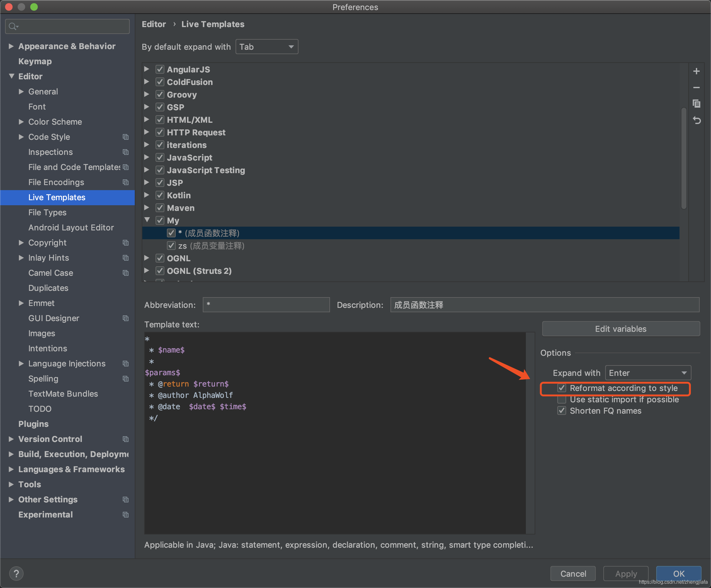Click project-level icon beside Experimental
Image resolution: width=711 pixels, height=588 pixels.
tap(126, 515)
